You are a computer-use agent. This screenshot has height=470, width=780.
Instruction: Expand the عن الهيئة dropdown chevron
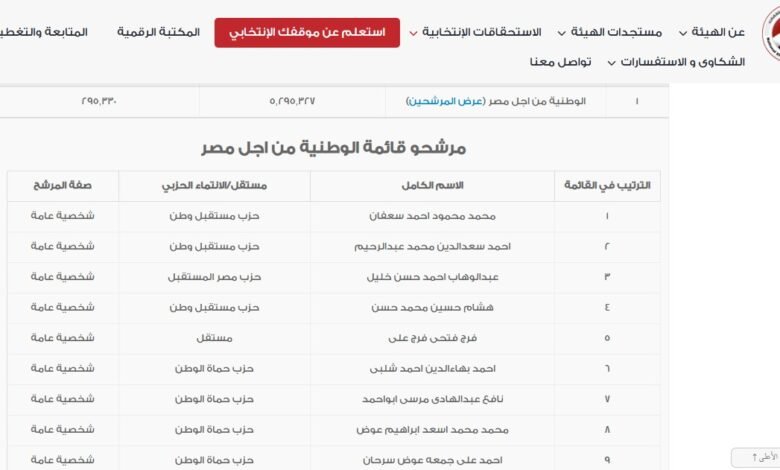tap(683, 33)
